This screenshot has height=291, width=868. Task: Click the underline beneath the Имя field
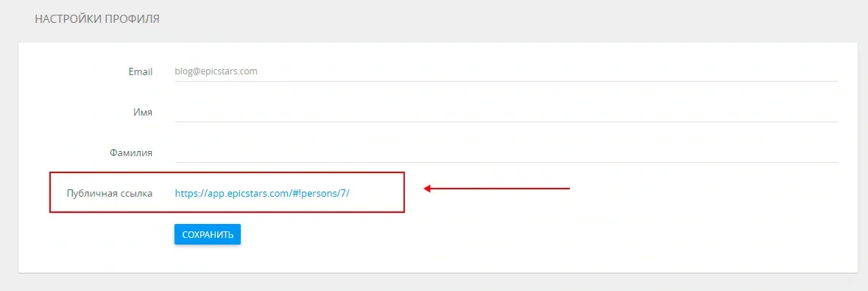pos(506,122)
